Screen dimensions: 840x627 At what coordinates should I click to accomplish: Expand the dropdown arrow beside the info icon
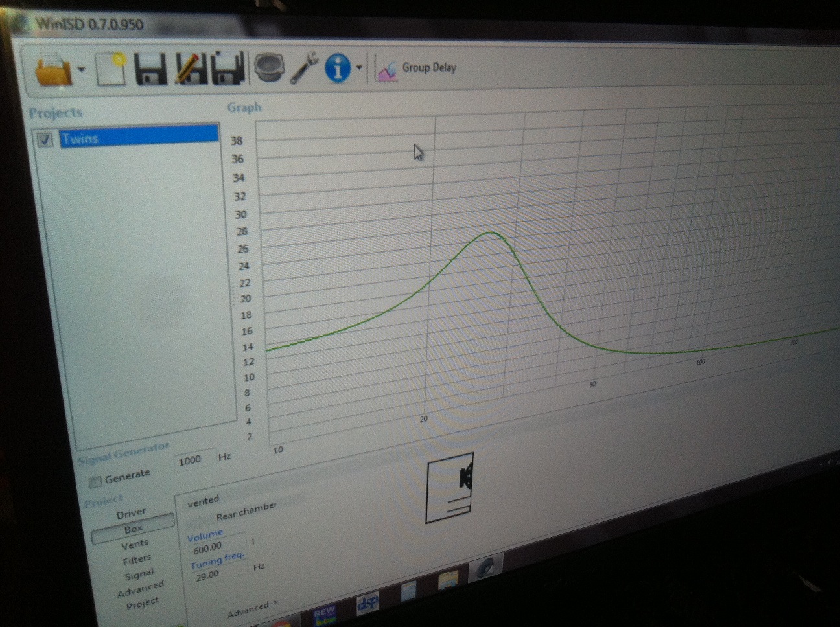(x=359, y=67)
